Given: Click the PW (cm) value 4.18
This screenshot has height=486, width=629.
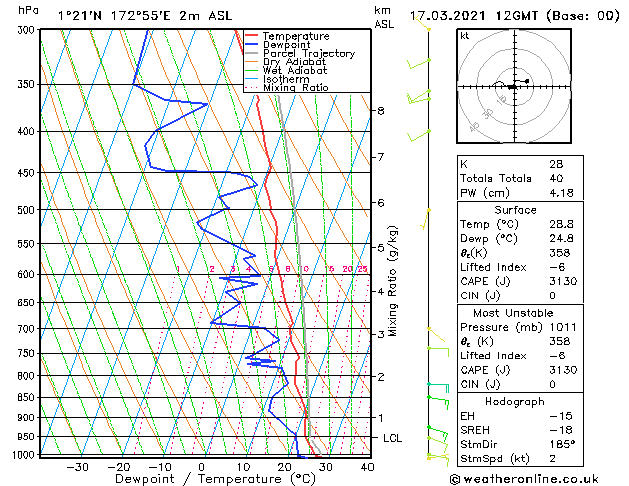Looking at the screenshot, I should (562, 193).
